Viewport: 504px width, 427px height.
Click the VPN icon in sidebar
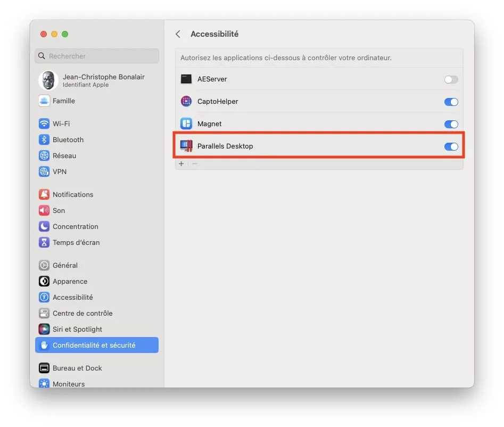pyautogui.click(x=44, y=171)
